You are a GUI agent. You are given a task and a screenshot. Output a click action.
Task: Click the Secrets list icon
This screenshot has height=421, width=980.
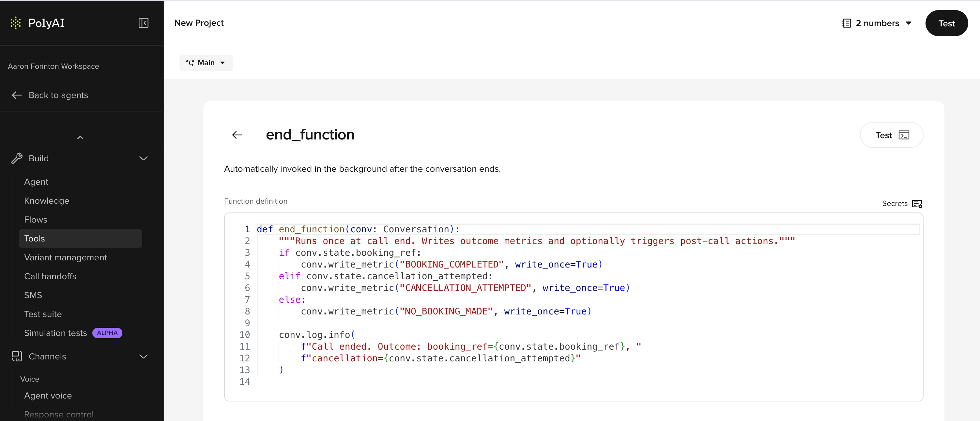917,204
